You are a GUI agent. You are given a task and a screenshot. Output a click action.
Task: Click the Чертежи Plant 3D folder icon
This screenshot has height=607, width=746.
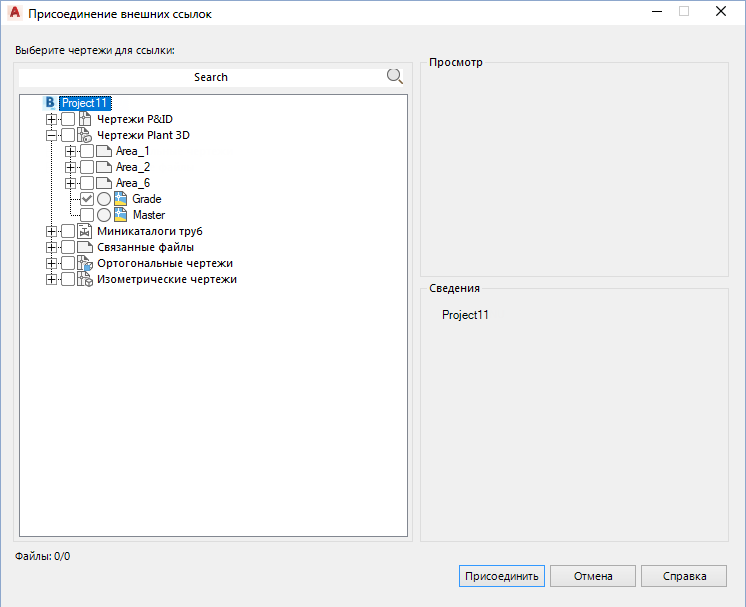pyautogui.click(x=85, y=135)
